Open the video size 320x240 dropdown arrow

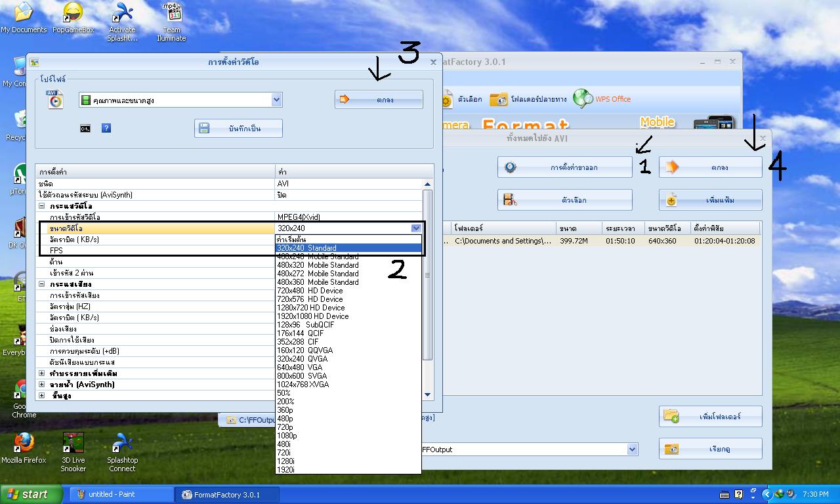416,228
